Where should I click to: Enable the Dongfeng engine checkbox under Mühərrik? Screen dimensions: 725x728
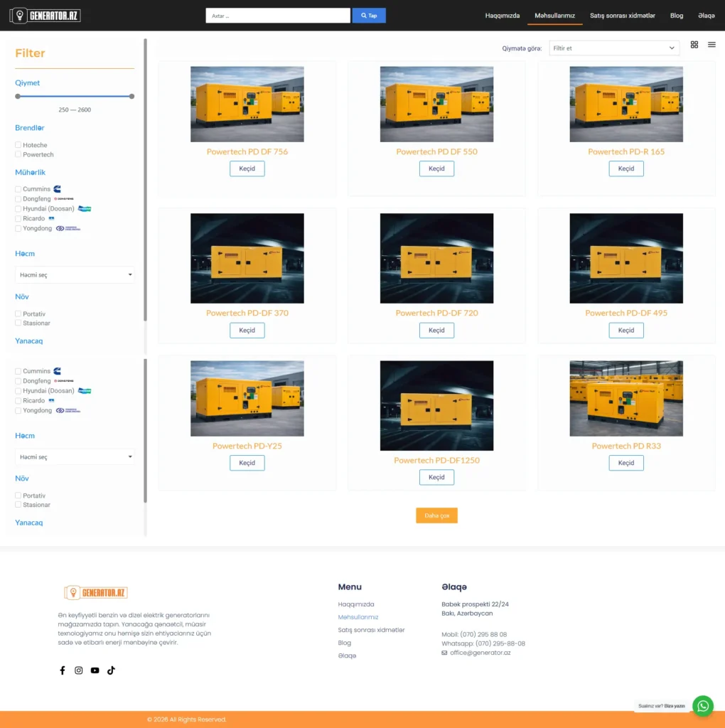(18, 199)
